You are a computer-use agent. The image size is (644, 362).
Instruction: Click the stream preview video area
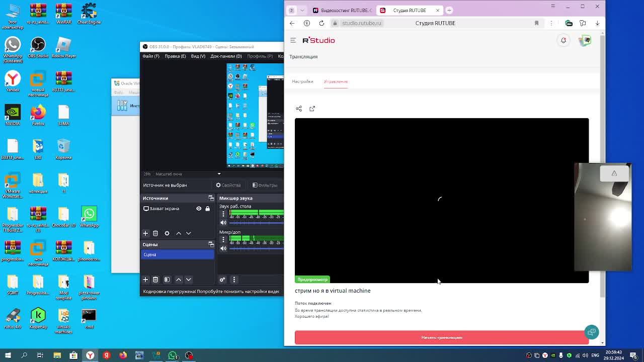pyautogui.click(x=442, y=201)
